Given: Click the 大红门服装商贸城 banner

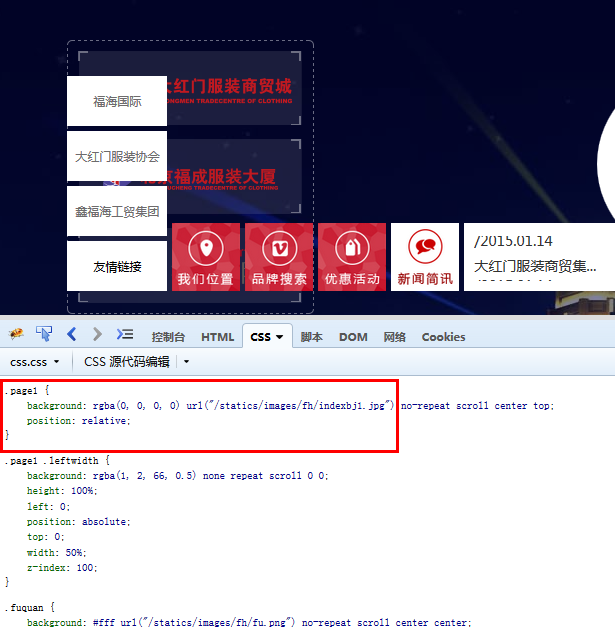Looking at the screenshot, I should (233, 89).
